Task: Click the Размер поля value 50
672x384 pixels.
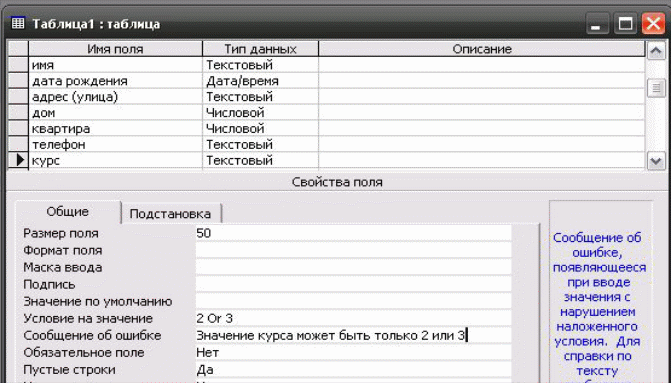Action: coord(354,233)
